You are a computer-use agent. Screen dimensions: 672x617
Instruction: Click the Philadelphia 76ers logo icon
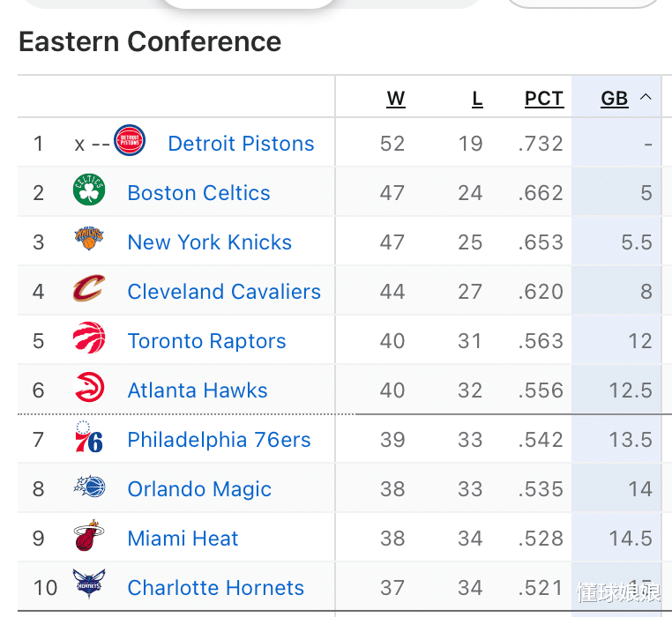tap(89, 438)
